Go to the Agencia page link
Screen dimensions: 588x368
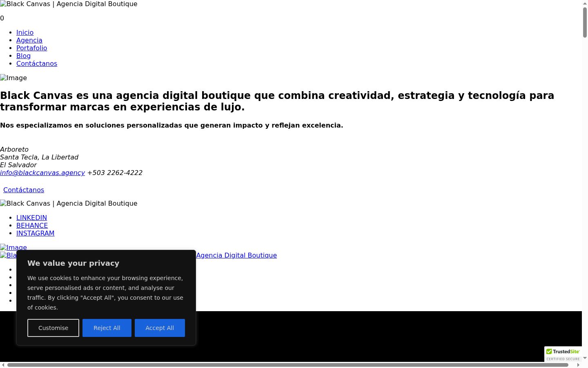[29, 40]
